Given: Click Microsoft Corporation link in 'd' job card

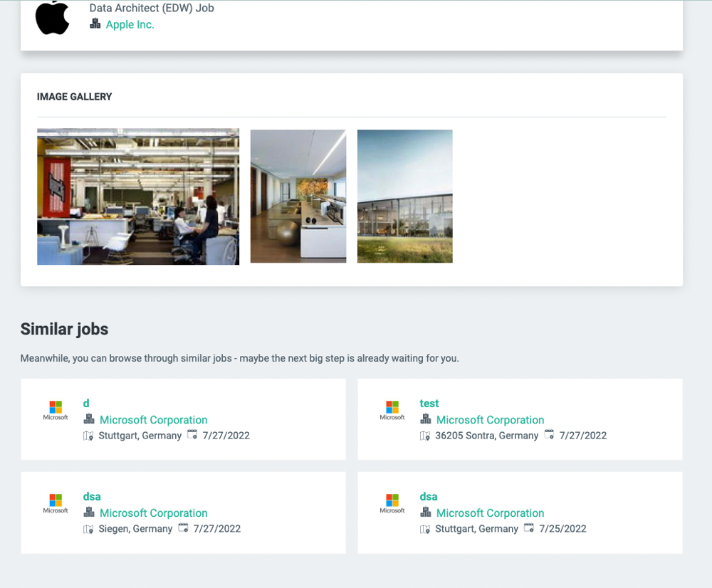Looking at the screenshot, I should 153,420.
